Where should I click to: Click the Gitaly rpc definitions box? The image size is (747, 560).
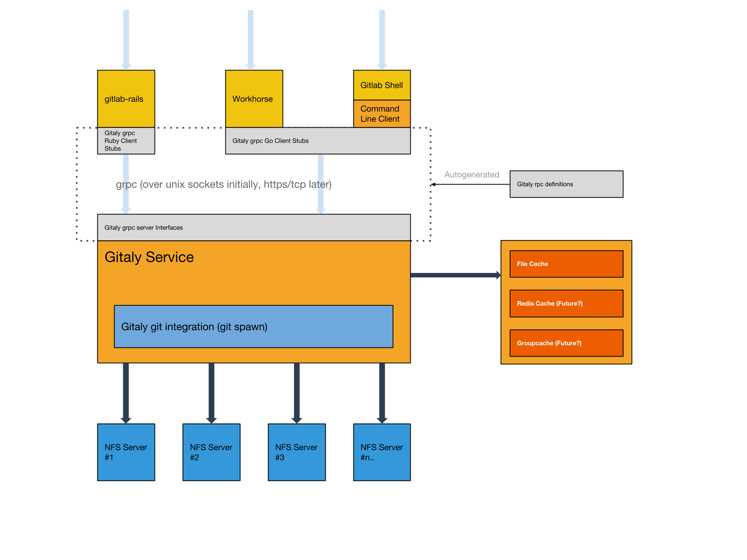tap(566, 184)
